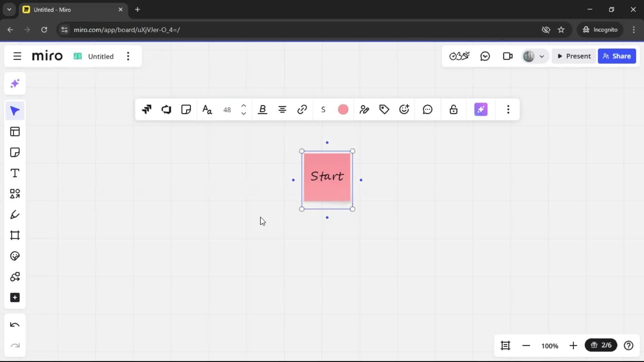The width and height of the screenshot is (644, 362).
Task: Click the miro logo
Action: 47,56
